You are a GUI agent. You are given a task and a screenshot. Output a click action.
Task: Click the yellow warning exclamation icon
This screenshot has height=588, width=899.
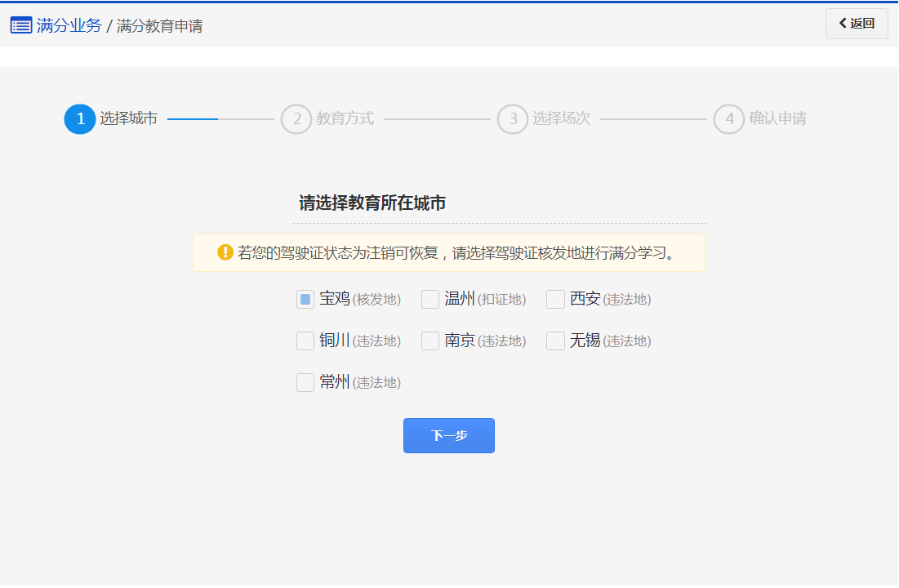[x=225, y=252]
